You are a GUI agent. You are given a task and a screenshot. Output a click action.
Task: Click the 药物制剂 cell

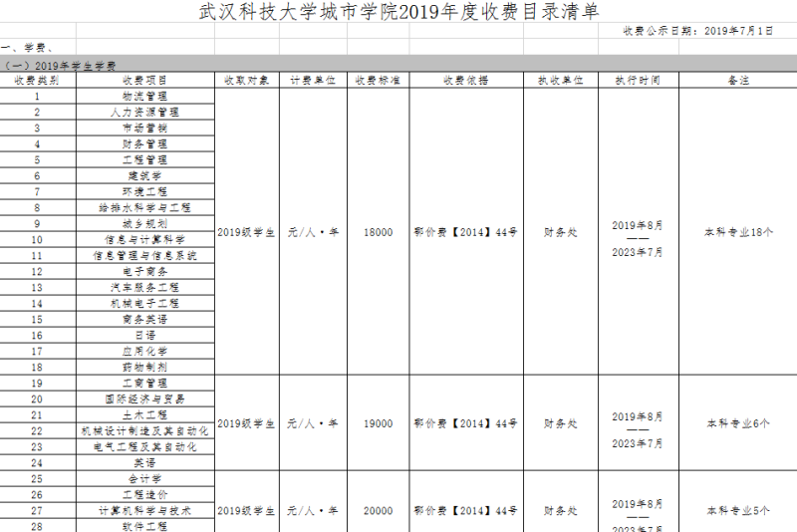(x=144, y=368)
